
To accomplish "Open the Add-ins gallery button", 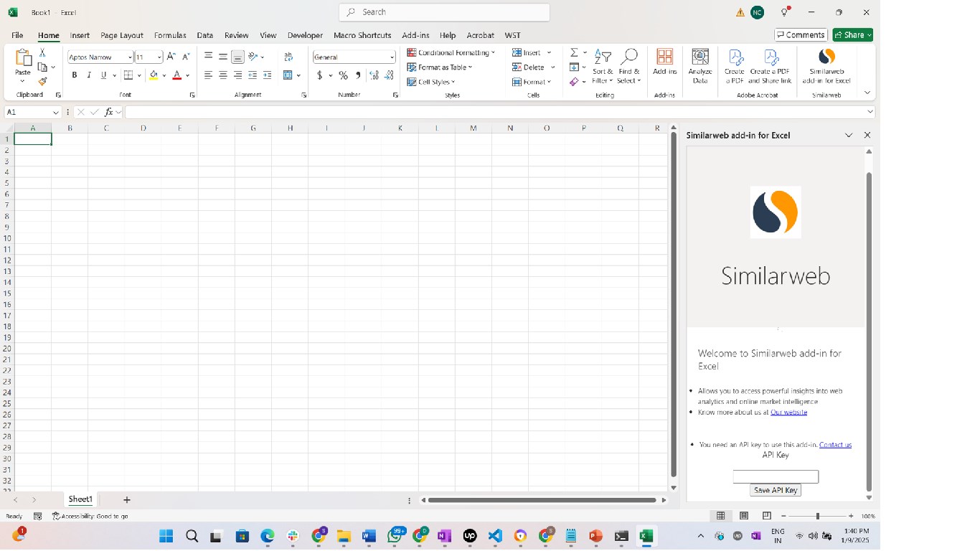I will 665,62.
